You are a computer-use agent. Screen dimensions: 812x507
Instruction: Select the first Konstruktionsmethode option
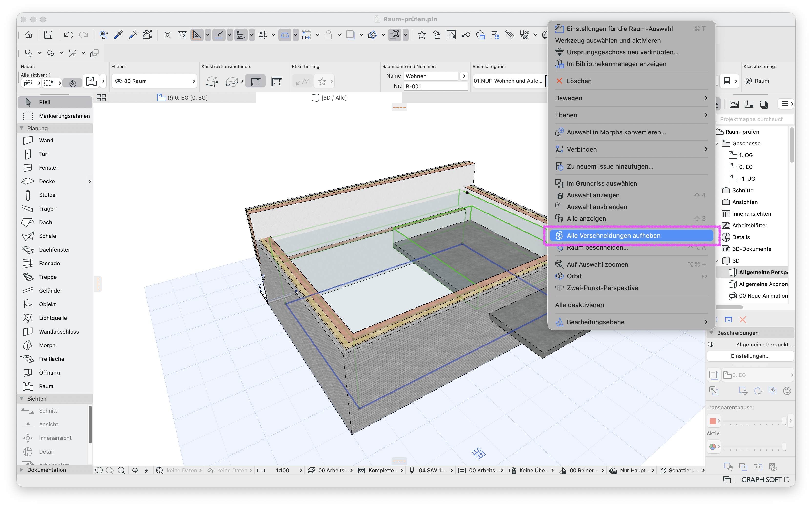pyautogui.click(x=212, y=81)
